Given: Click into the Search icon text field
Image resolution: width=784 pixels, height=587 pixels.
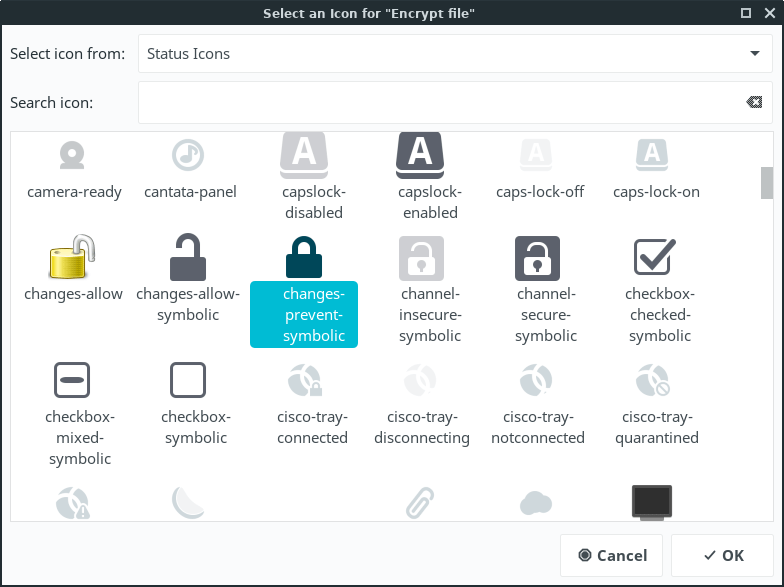Looking at the screenshot, I should [x=440, y=103].
